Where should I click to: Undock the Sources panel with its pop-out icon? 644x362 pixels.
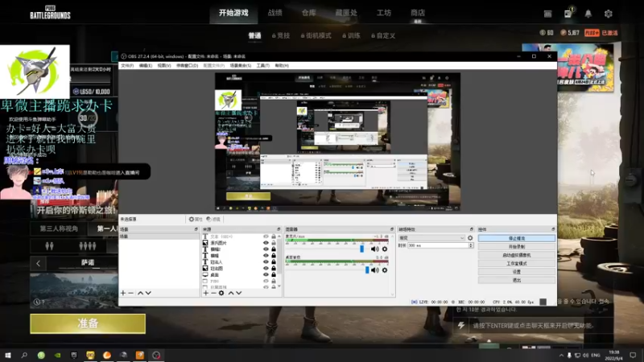click(279, 229)
